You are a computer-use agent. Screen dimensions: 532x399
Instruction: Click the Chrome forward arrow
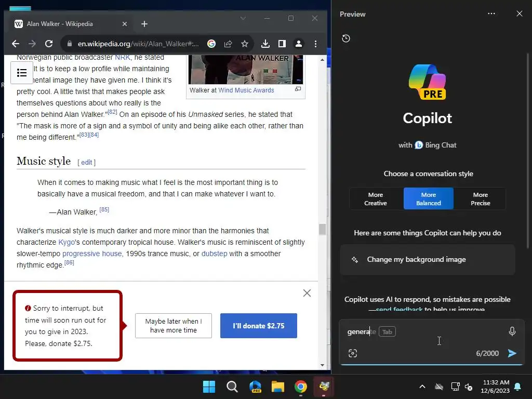[x=32, y=44]
